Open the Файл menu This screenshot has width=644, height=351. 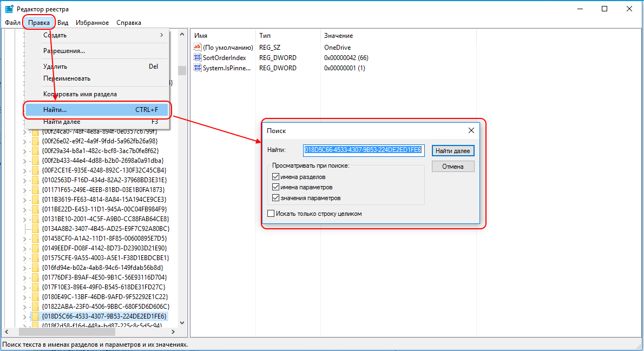coord(13,23)
